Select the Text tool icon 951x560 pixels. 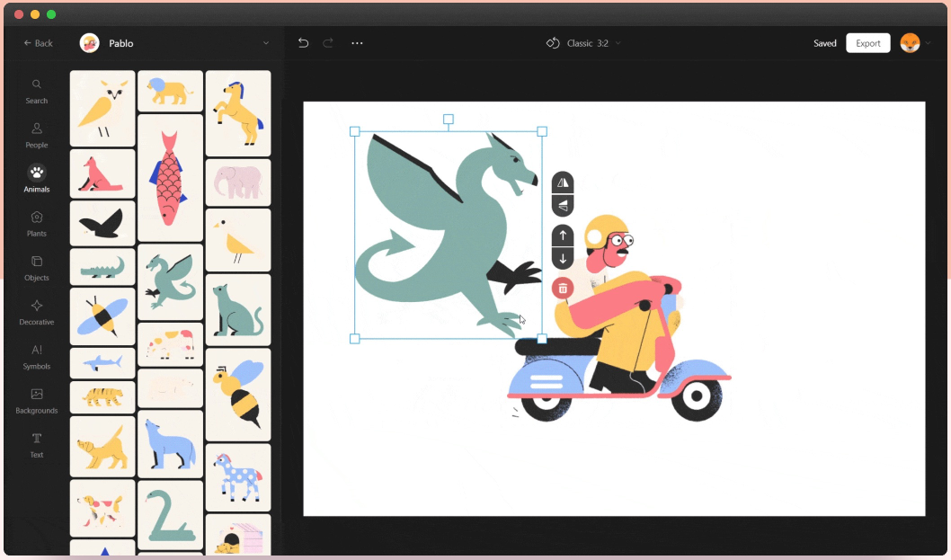[36, 444]
